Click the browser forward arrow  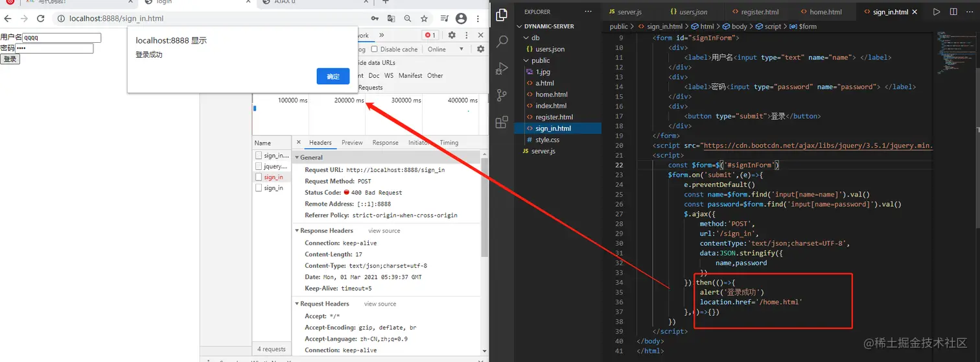24,19
